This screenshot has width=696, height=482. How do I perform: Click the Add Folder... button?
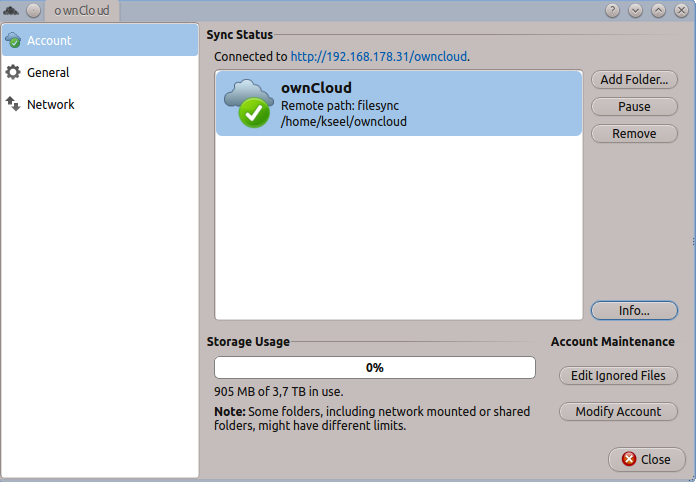634,80
